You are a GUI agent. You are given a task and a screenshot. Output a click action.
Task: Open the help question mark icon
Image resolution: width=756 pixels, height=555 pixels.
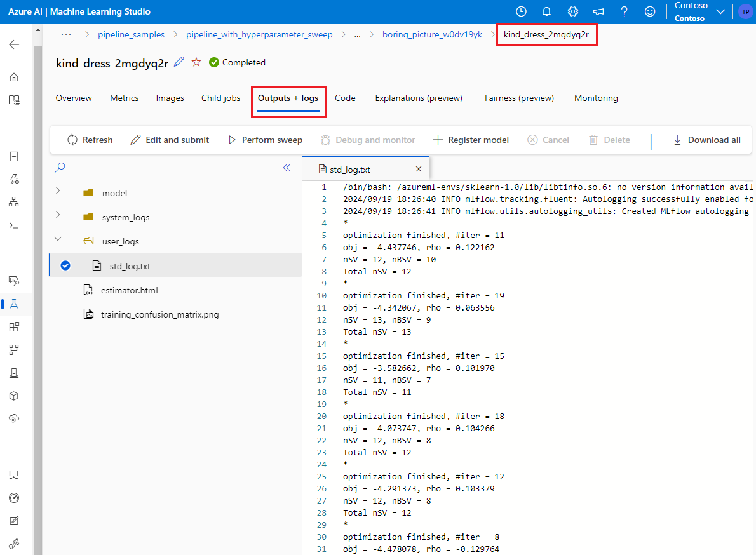[x=624, y=11]
